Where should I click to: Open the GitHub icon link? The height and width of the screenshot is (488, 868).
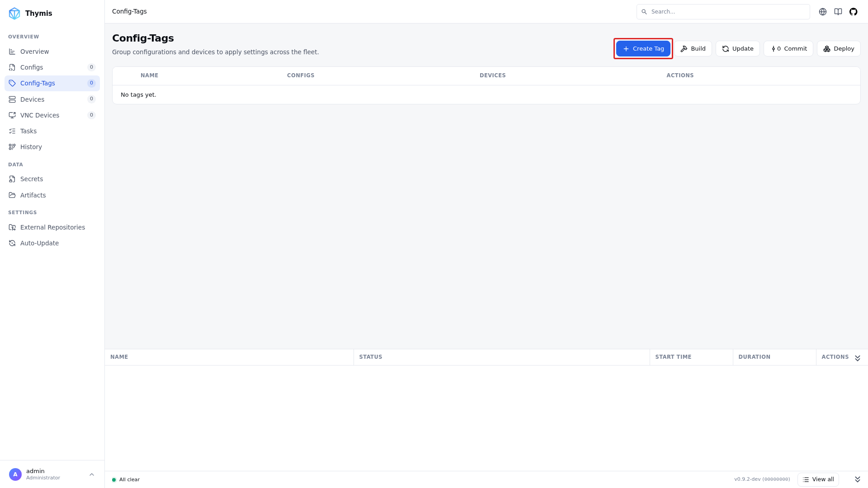[854, 12]
